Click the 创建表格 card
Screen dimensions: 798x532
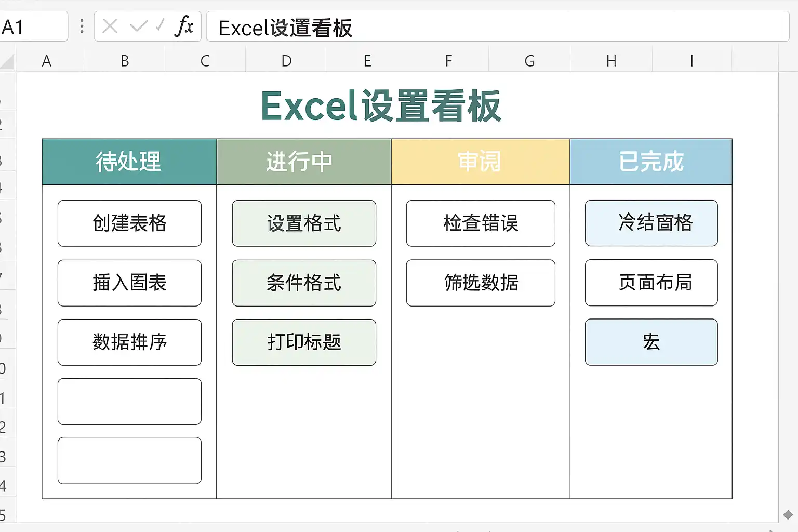(129, 223)
